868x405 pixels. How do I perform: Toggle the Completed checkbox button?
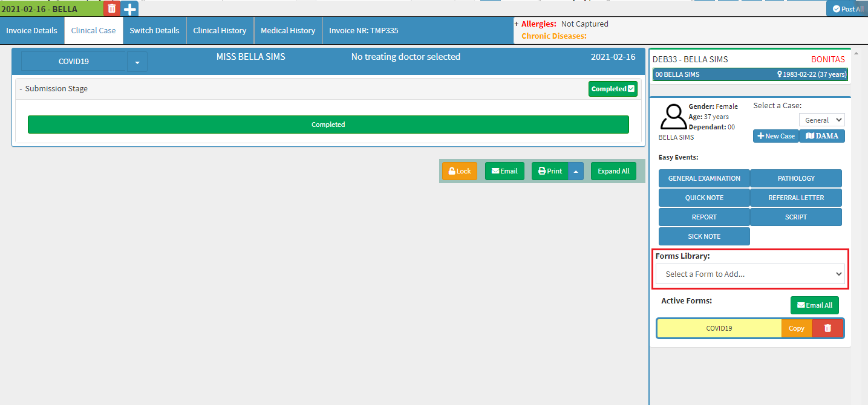pyautogui.click(x=613, y=89)
